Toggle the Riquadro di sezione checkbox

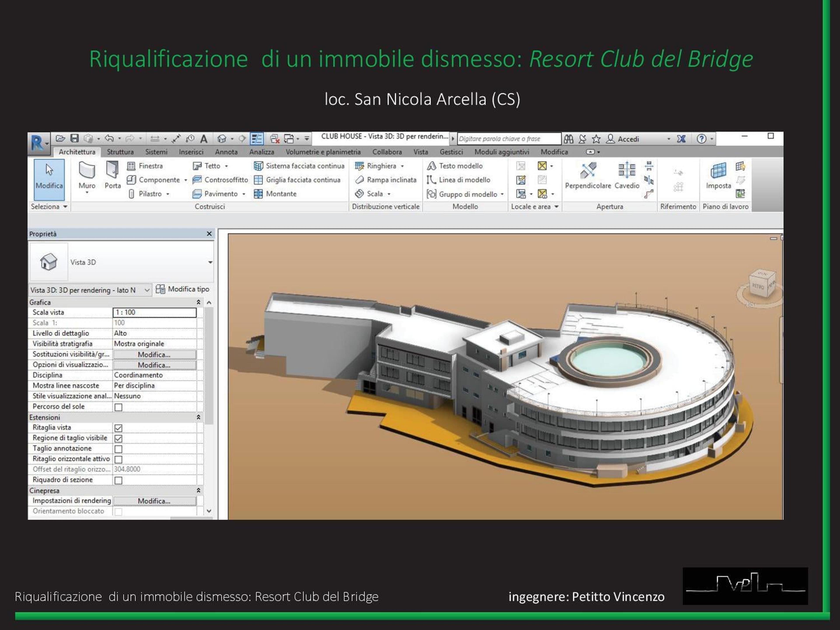pyautogui.click(x=119, y=480)
